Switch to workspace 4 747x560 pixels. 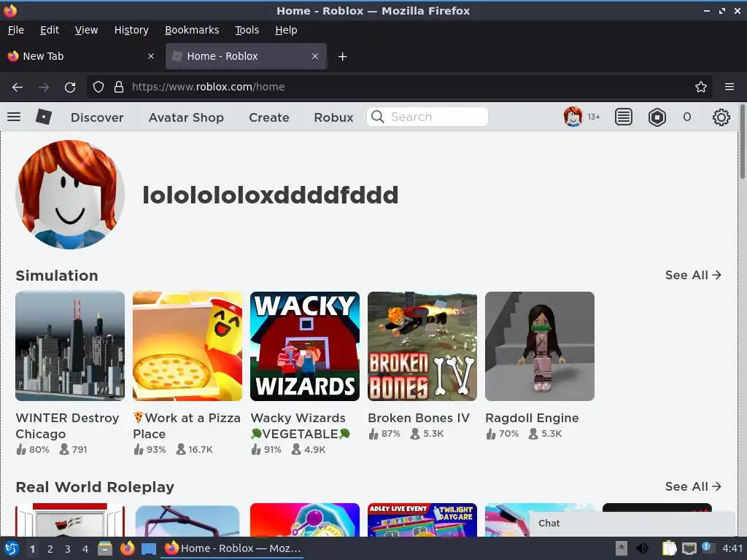coord(85,549)
